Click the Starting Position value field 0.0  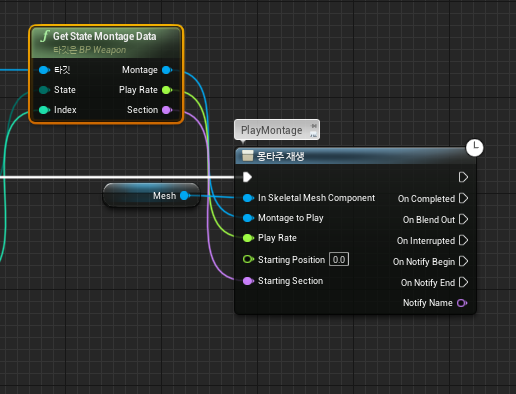tap(339, 259)
